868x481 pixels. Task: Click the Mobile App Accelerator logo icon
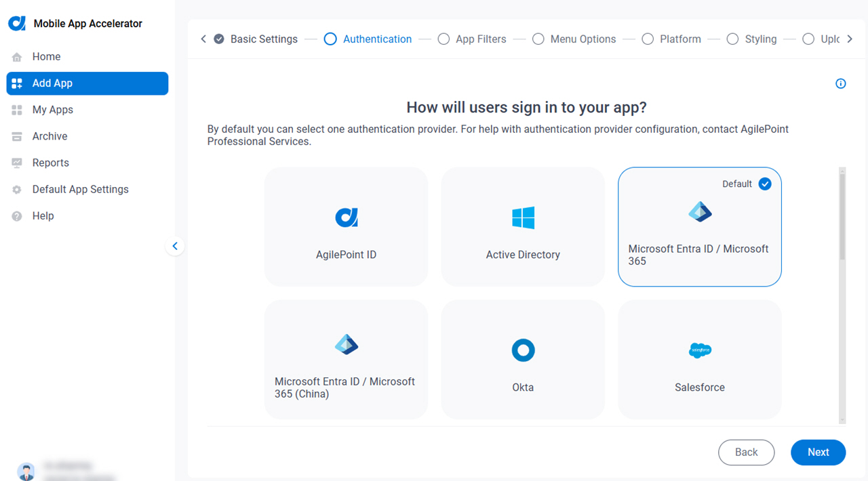click(17, 23)
